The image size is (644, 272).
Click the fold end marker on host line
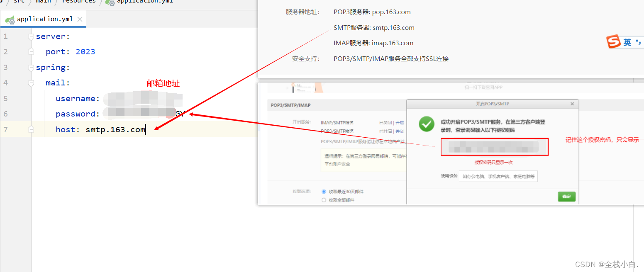coord(31,129)
